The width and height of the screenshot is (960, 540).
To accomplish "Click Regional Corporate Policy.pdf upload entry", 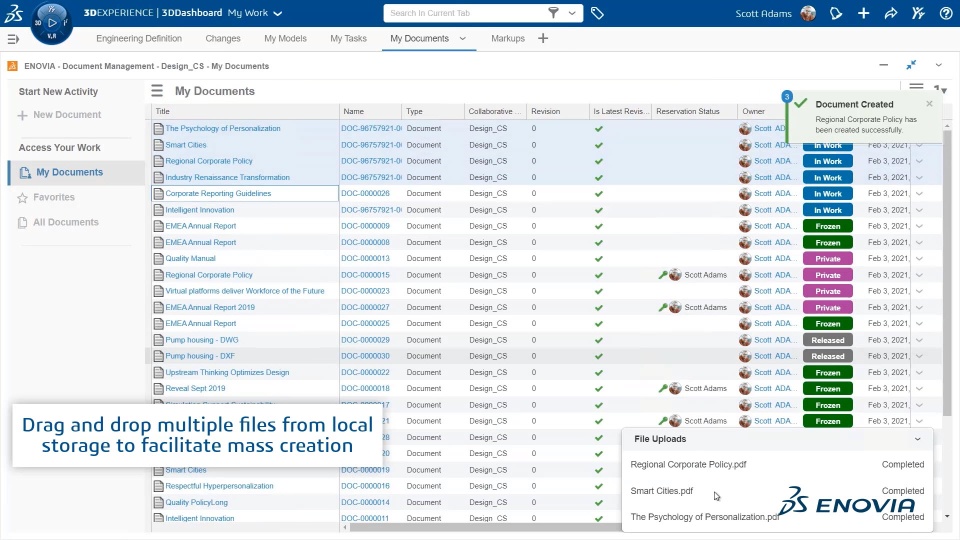I will point(688,465).
